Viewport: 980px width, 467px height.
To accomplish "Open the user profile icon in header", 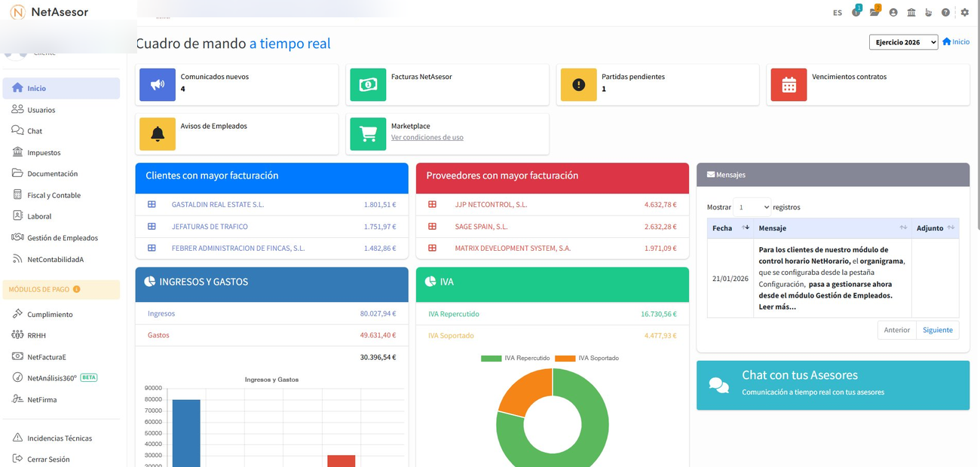I will pyautogui.click(x=893, y=13).
